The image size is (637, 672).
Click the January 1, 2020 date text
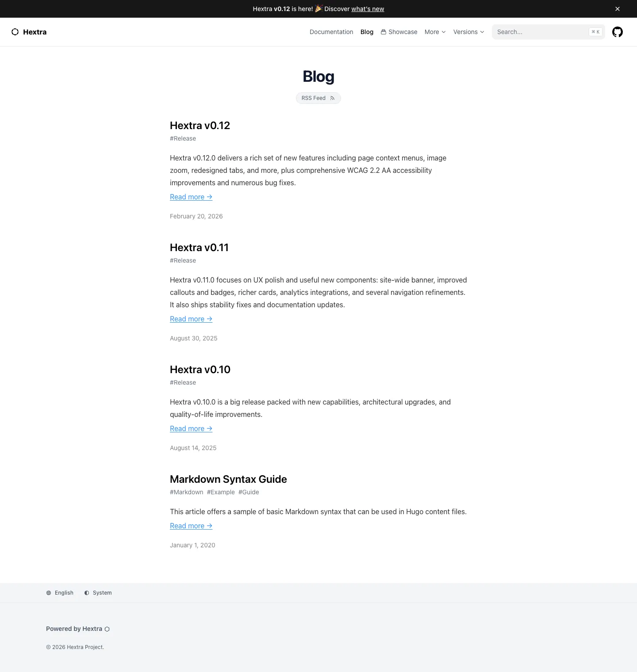click(x=192, y=545)
